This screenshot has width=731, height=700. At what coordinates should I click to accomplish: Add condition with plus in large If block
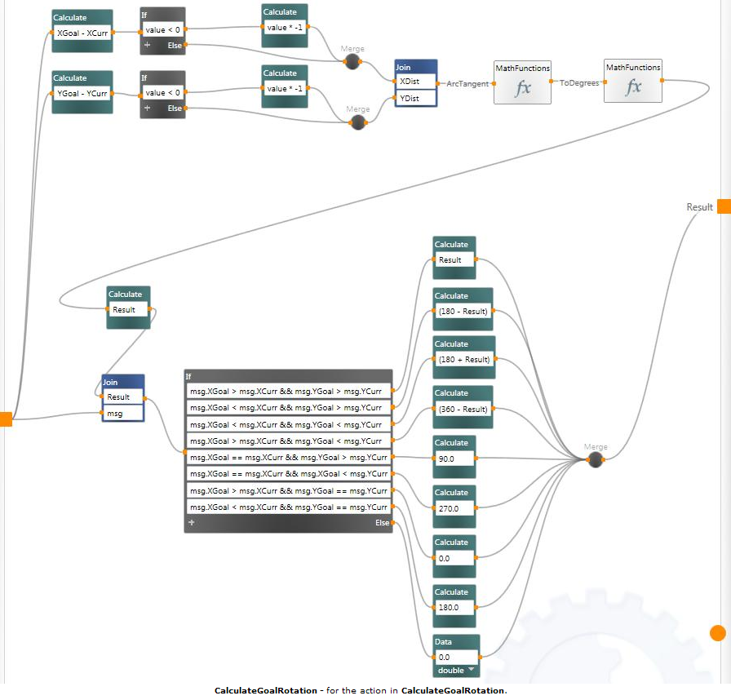[191, 522]
